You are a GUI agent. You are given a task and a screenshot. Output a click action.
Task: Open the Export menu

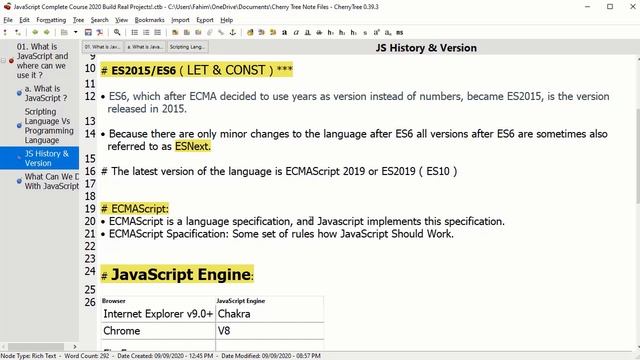click(204, 20)
